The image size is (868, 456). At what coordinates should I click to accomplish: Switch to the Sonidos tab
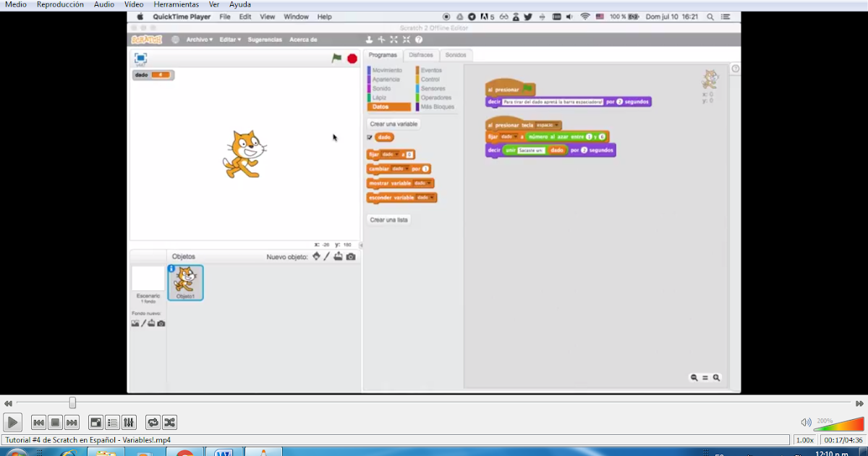coord(456,54)
